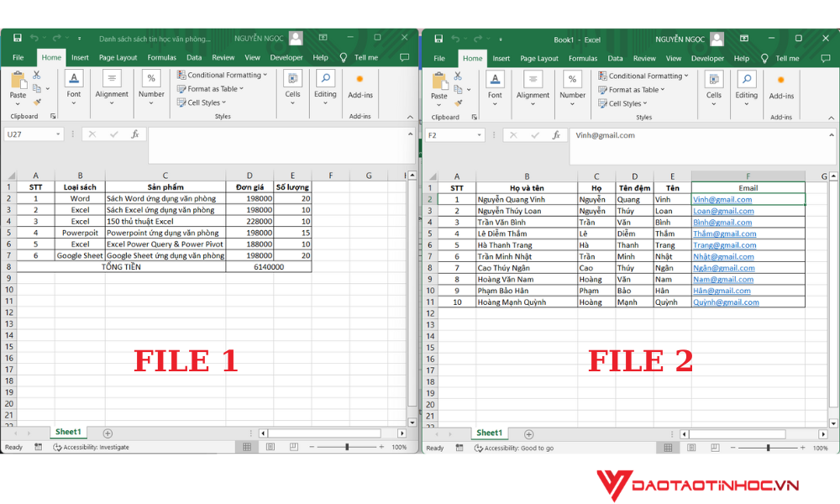The width and height of the screenshot is (840, 504).
Task: Switch to Page Layout view in File 1 status bar
Action: point(270,447)
